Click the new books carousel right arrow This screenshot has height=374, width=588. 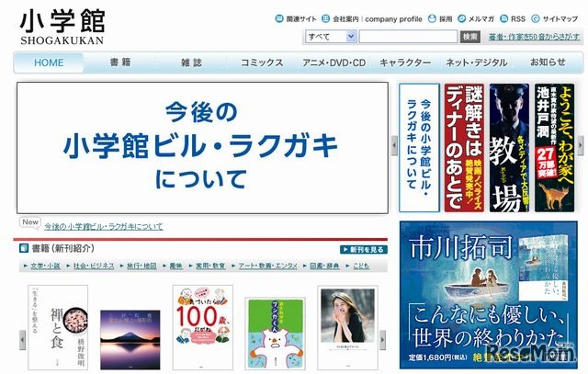pyautogui.click(x=382, y=340)
